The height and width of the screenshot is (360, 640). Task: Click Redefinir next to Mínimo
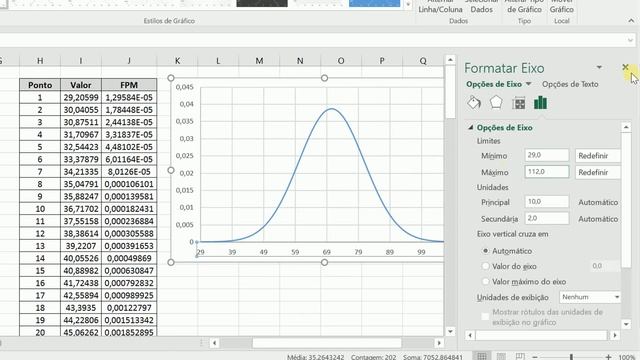tap(597, 156)
